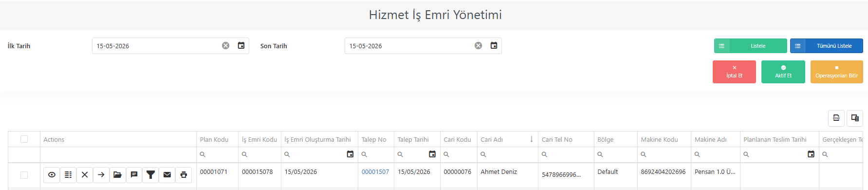Image resolution: width=868 pixels, height=190 pixels.
Task: Open the Son Tarih calendar picker
Action: [x=494, y=45]
